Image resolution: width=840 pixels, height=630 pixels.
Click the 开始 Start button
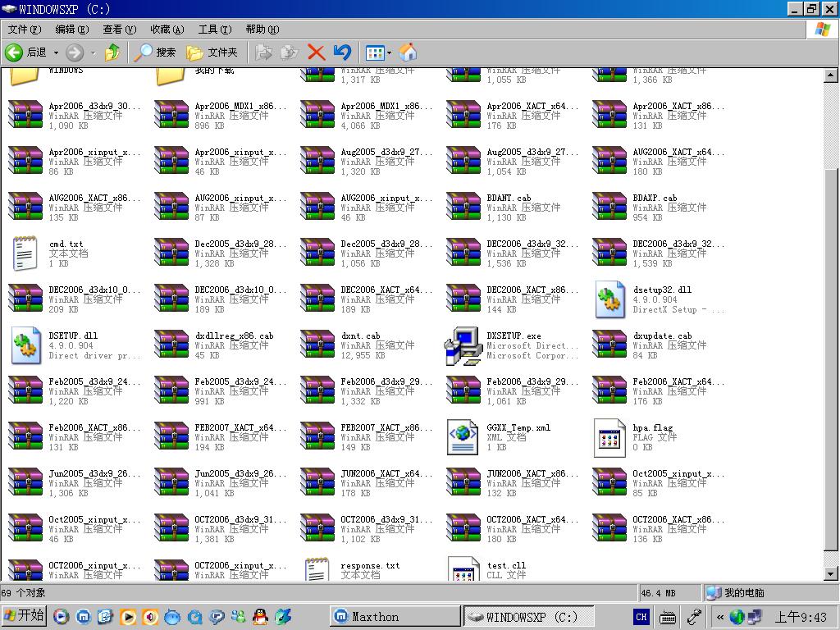pyautogui.click(x=24, y=616)
